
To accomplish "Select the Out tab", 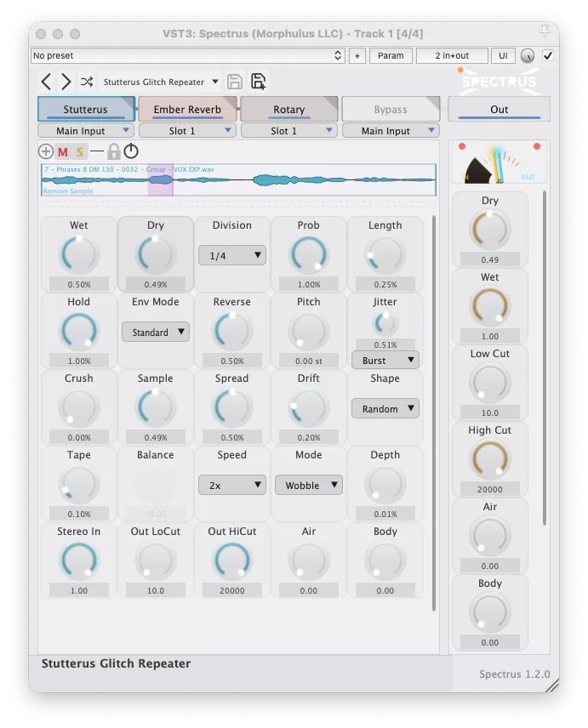I will click(499, 109).
